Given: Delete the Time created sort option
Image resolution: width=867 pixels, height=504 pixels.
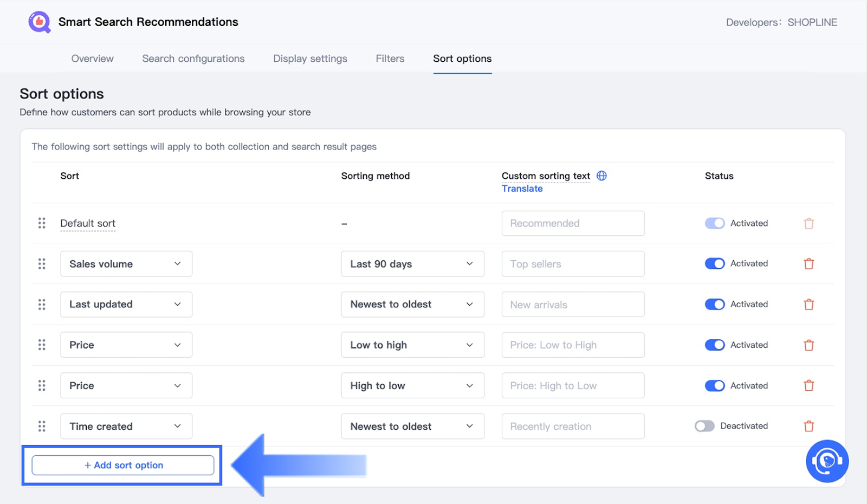Looking at the screenshot, I should point(808,427).
